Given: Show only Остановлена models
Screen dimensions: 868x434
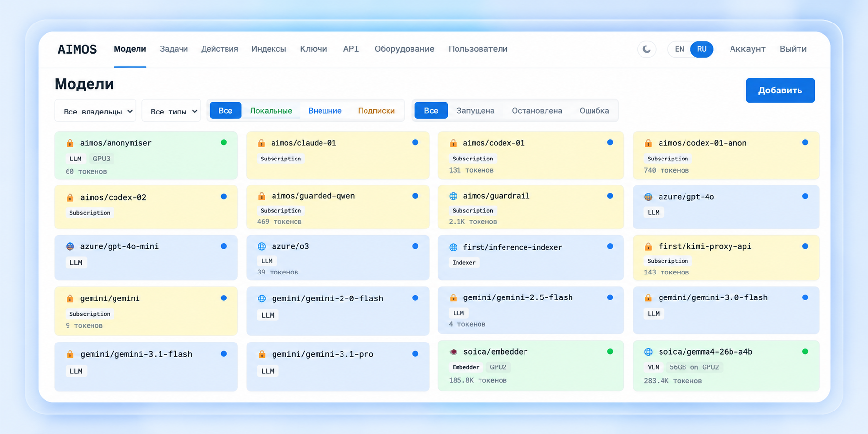Looking at the screenshot, I should (x=537, y=111).
